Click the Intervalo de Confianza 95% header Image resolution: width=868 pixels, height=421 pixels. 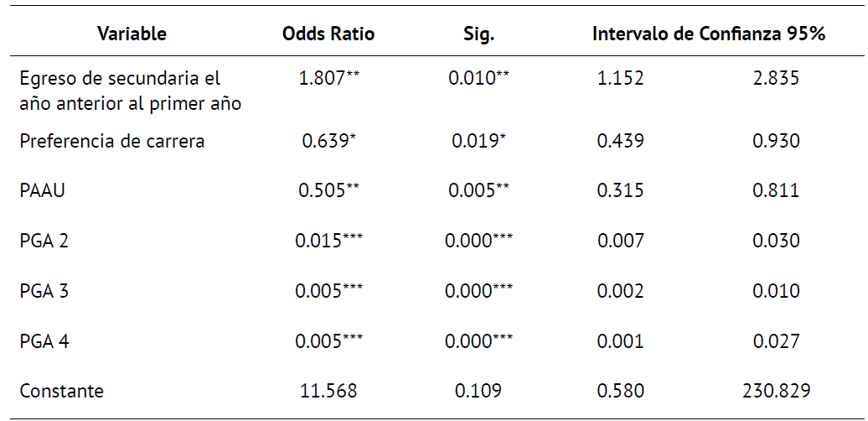(709, 34)
